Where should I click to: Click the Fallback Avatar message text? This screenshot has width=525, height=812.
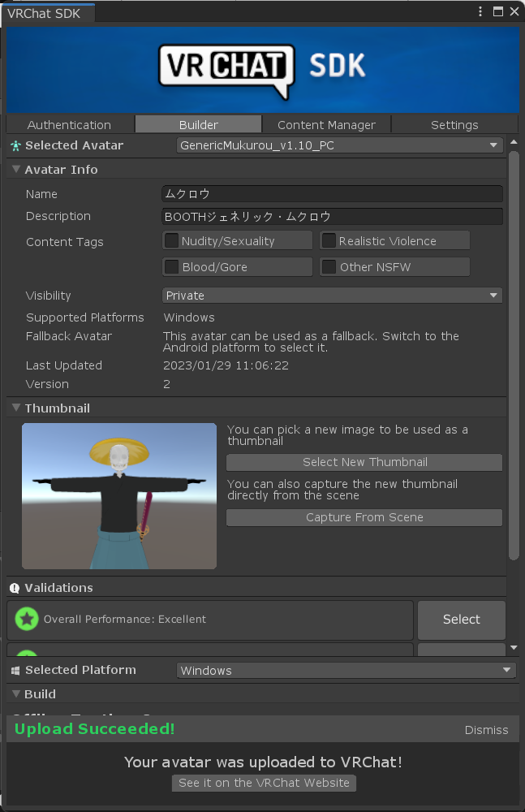point(311,342)
